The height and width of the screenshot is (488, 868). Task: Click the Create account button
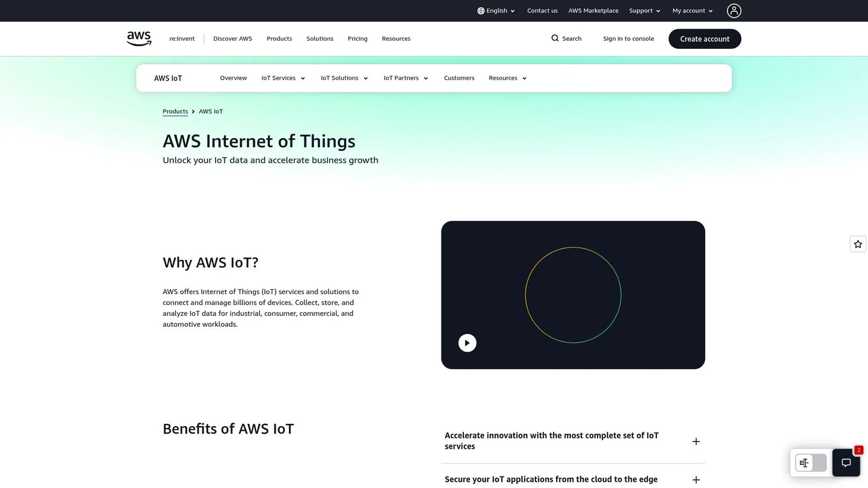705,39
